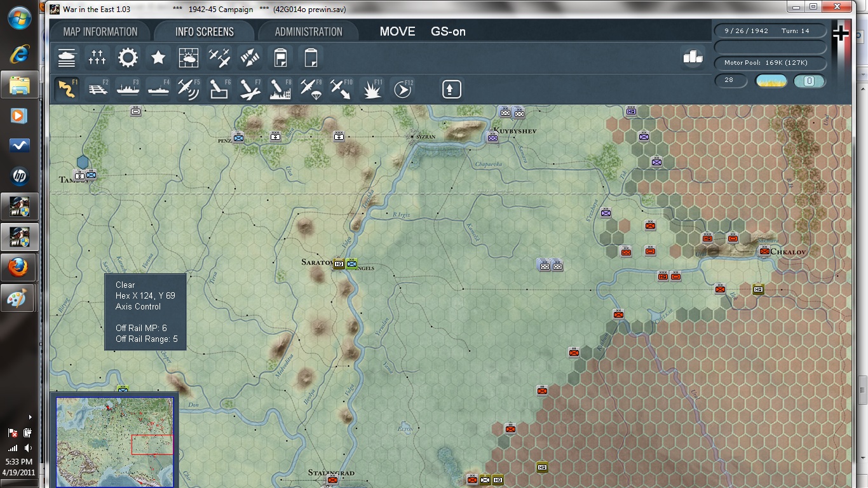Screen dimensions: 868x488
Task: Click the star icon in Info Screens toolbar
Action: [158, 58]
